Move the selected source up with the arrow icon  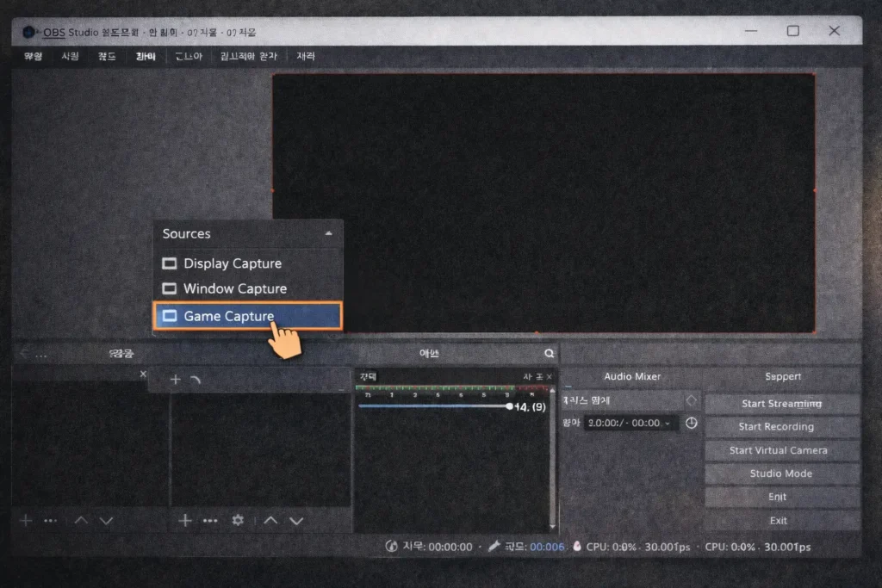270,520
